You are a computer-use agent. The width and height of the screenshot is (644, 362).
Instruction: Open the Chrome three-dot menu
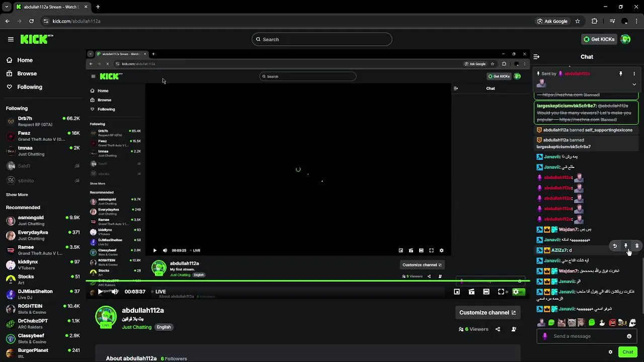coord(637,21)
